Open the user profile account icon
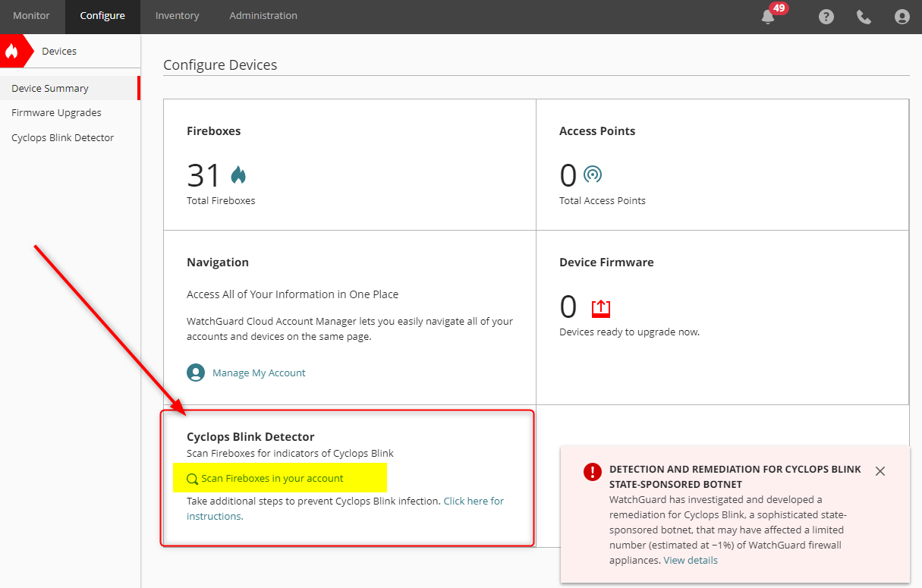The image size is (922, 588). 902,17
